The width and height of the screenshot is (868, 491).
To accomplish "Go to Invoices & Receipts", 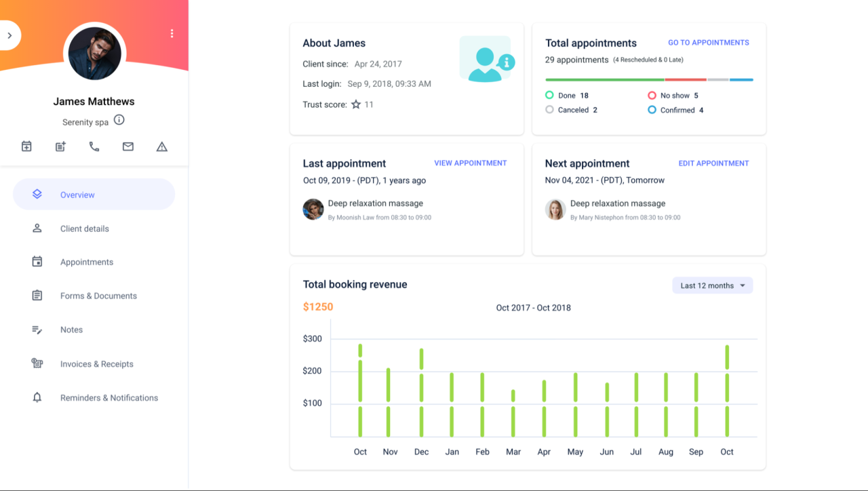I will pyautogui.click(x=96, y=364).
